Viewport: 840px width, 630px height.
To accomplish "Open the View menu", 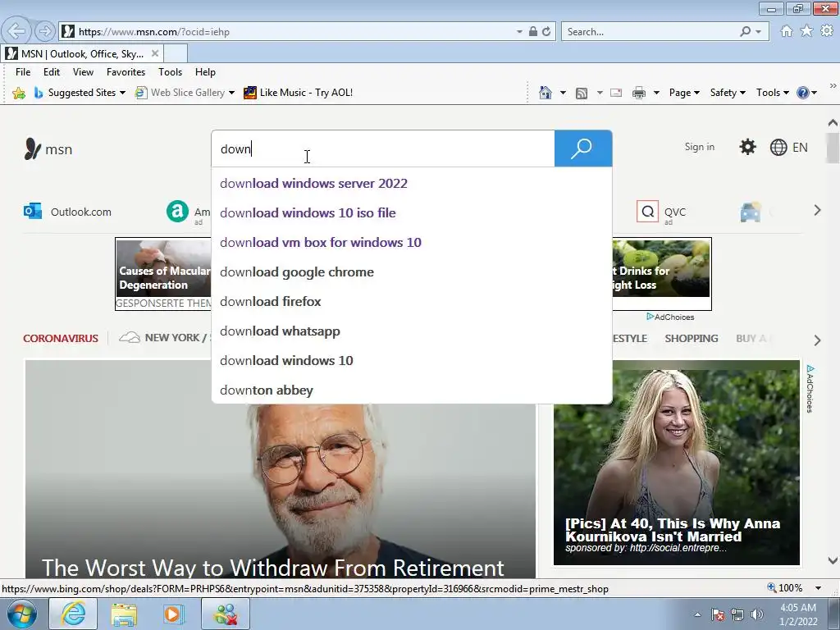I will point(83,72).
